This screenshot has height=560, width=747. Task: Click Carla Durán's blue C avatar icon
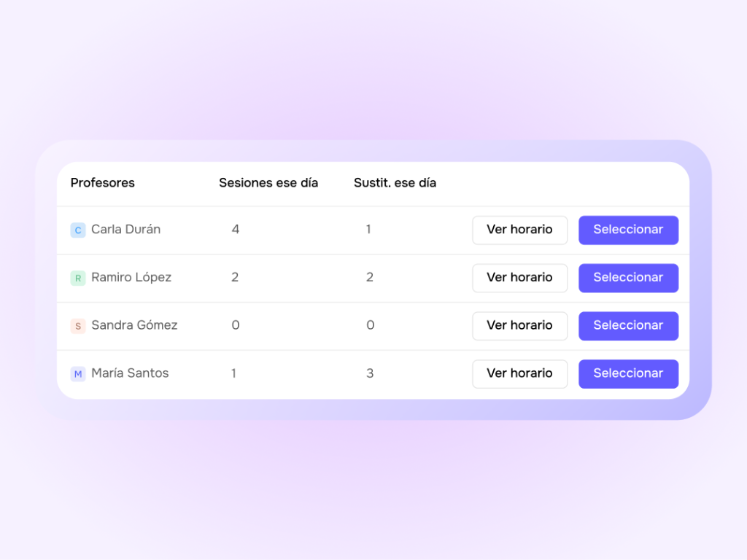tap(78, 230)
